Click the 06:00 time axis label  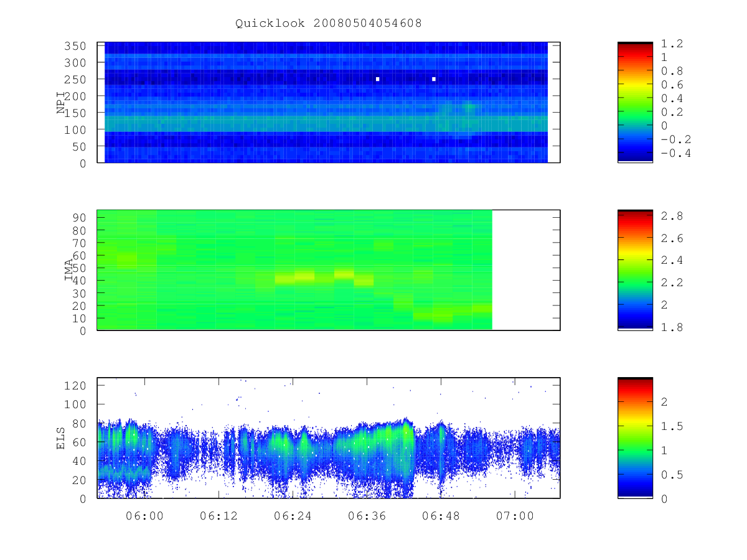[144, 516]
